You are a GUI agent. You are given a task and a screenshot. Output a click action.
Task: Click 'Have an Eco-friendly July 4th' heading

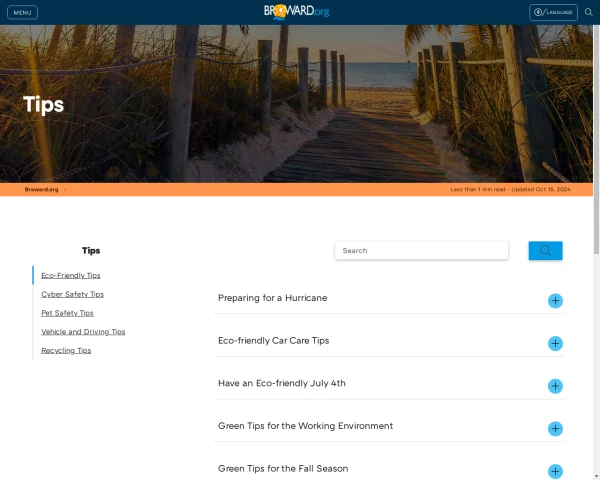pyautogui.click(x=282, y=383)
